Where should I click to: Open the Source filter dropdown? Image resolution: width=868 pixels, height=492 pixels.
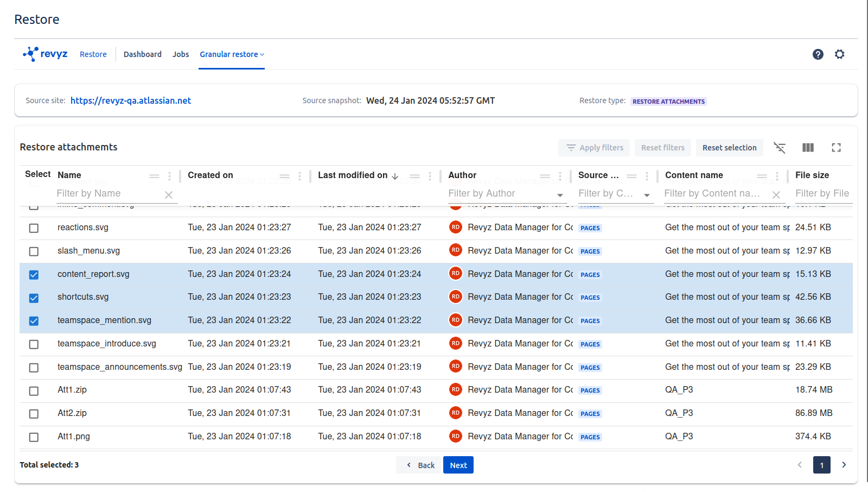647,194
